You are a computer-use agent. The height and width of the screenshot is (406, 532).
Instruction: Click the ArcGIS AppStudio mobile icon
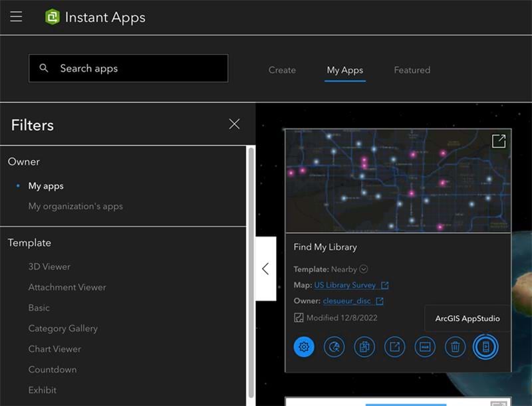pyautogui.click(x=485, y=347)
